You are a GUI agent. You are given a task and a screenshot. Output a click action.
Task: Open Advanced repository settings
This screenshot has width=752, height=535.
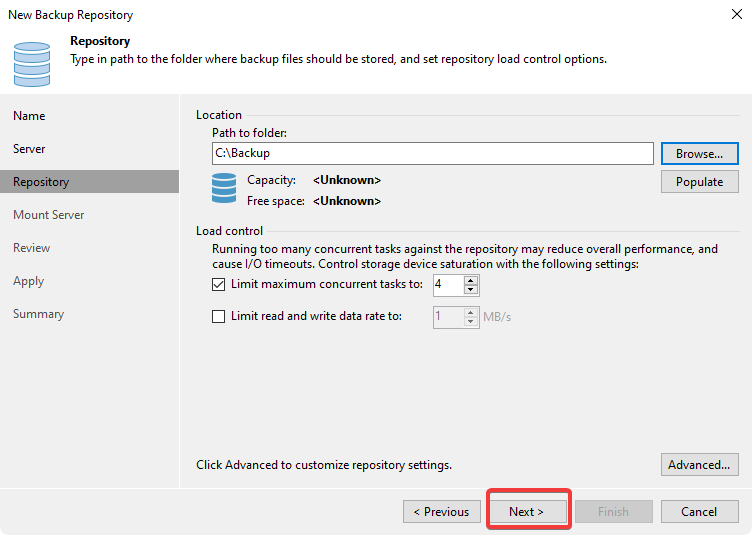(x=699, y=464)
